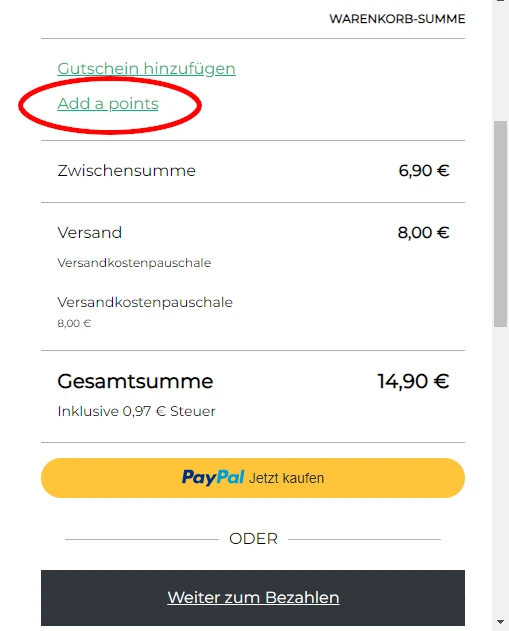Viewport: 509px width, 631px height.
Task: Click the small 8,00 € under Versandkostenpauschale
Action: click(74, 323)
